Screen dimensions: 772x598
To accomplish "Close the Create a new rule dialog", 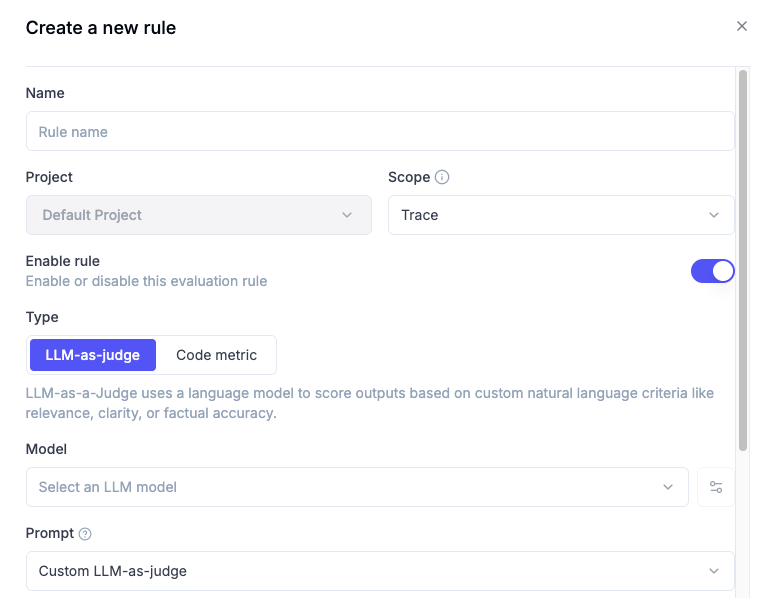I will pos(742,27).
